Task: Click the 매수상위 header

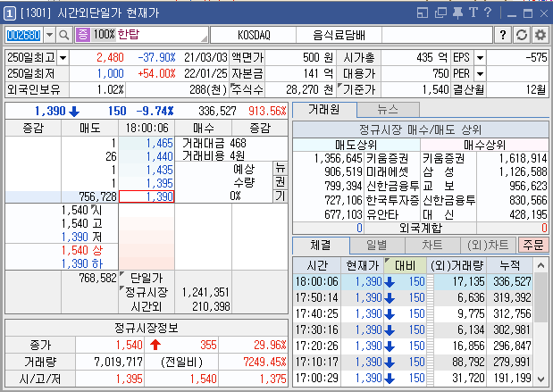Action: (484, 145)
